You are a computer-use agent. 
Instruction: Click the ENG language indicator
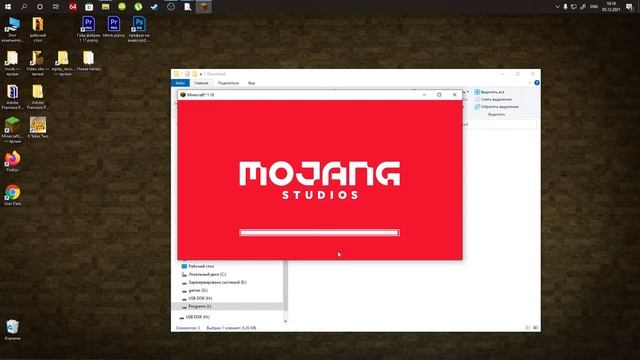pos(594,7)
